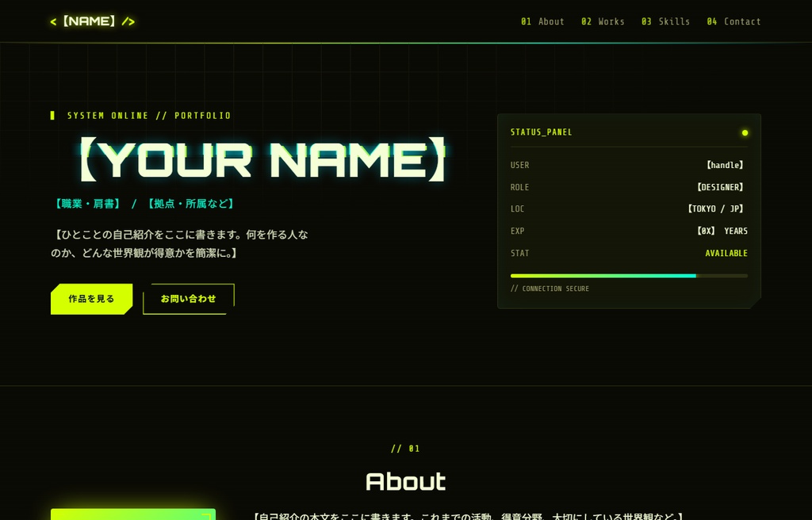Go to the 02 Works section
This screenshot has height=520, width=812.
[603, 21]
